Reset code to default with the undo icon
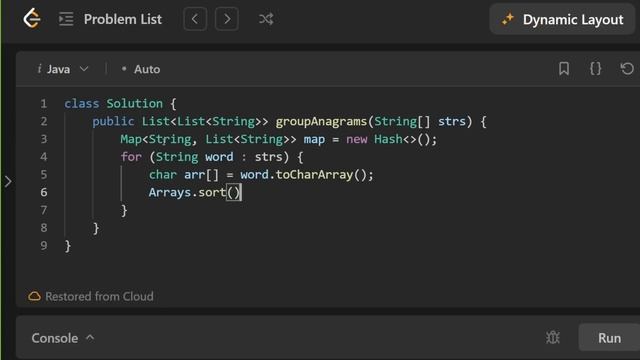This screenshot has width=640, height=360. point(627,69)
